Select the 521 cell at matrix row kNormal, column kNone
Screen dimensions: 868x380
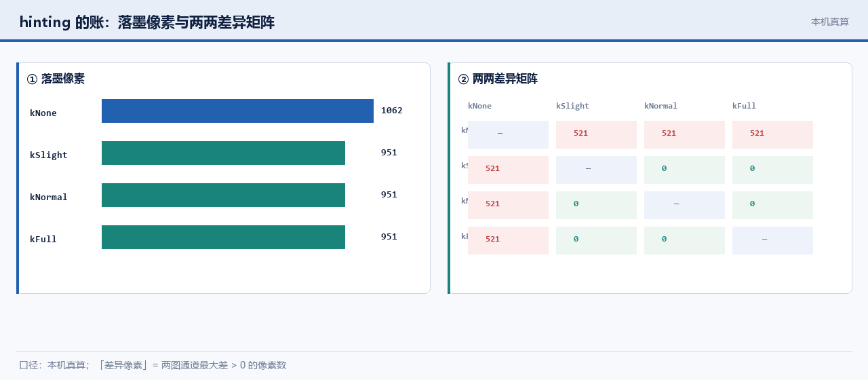coord(508,205)
